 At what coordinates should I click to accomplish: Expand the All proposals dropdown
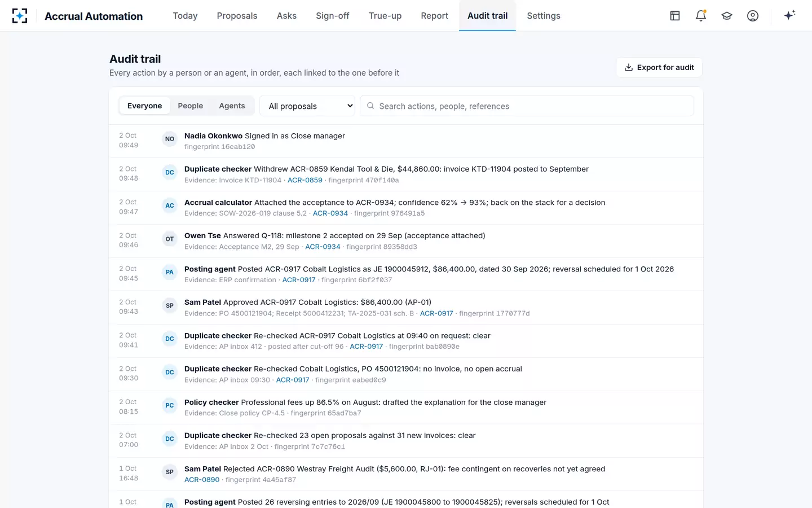tap(307, 106)
